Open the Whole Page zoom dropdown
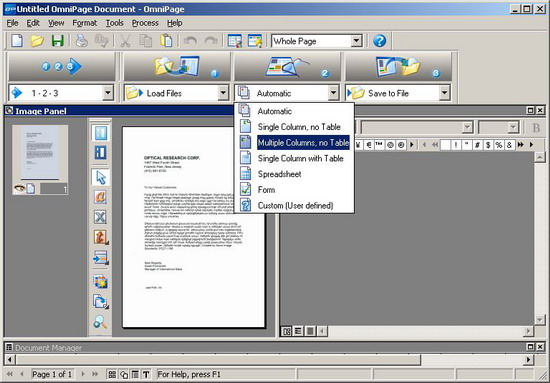The width and height of the screenshot is (550, 383). (x=356, y=41)
